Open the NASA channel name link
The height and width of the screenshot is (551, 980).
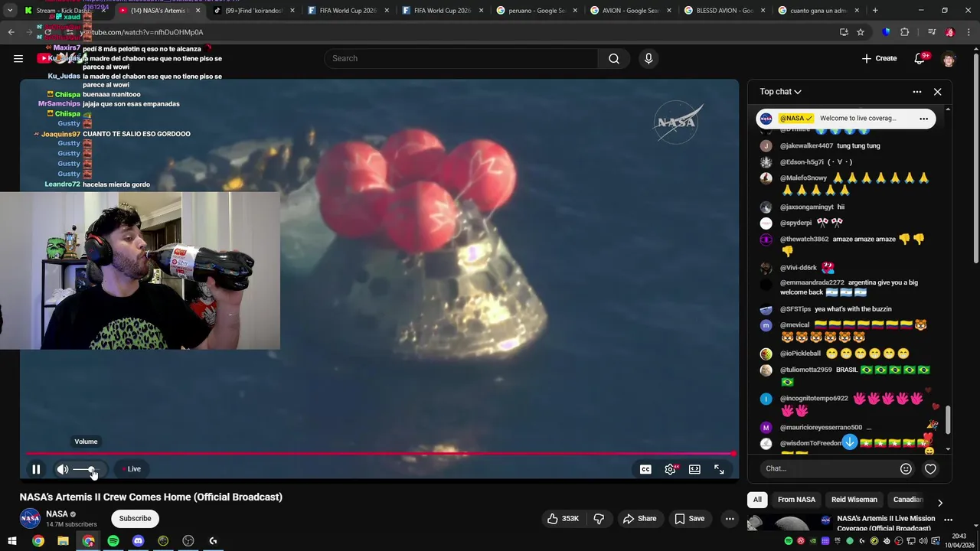pos(57,514)
